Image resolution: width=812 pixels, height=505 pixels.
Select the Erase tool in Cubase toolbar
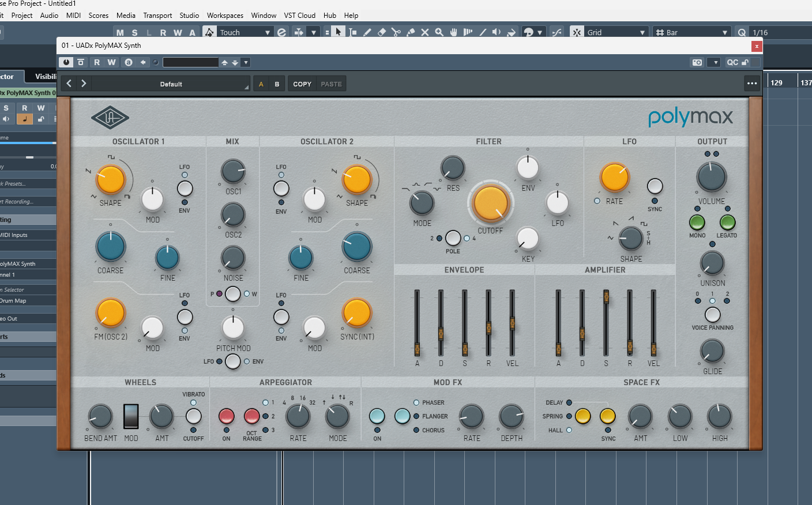[382, 32]
